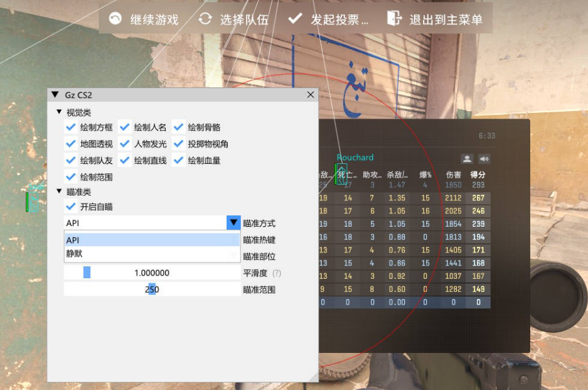Viewport: 588px width, 390px height.
Task: Toggle the 绘制直线 checkbox
Action: point(124,160)
